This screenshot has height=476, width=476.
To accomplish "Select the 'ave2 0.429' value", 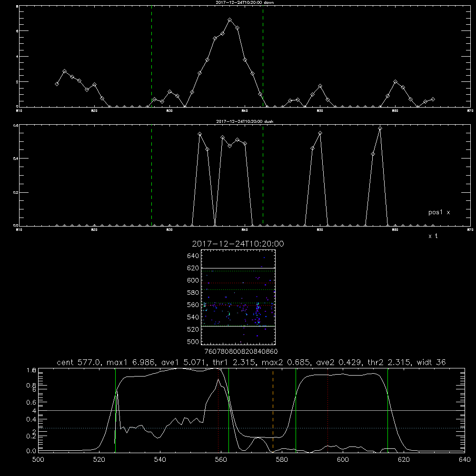I will [339, 362].
